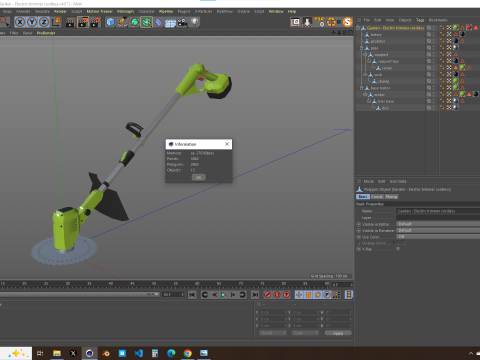The height and width of the screenshot is (360, 480).
Task: Open the Window menu
Action: 276,11
